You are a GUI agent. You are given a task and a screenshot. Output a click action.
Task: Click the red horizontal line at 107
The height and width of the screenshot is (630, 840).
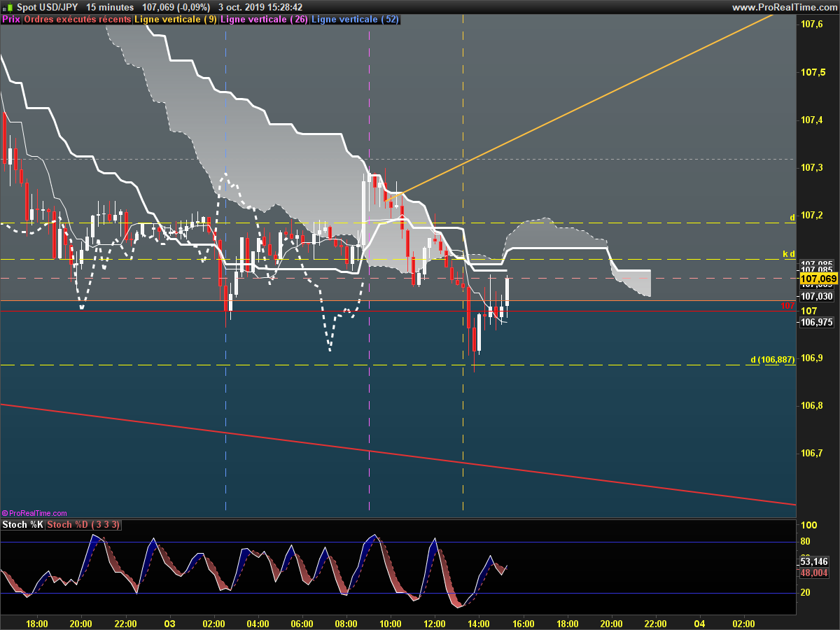tap(398, 311)
